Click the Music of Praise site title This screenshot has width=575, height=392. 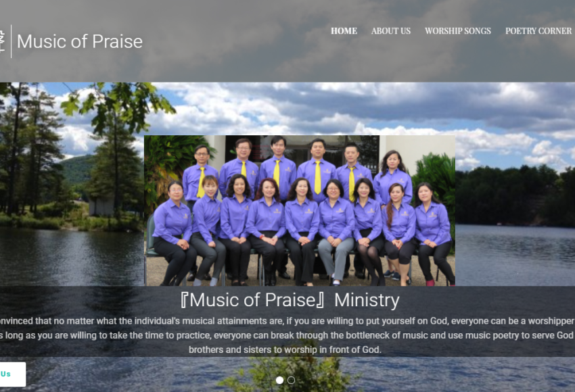point(80,41)
